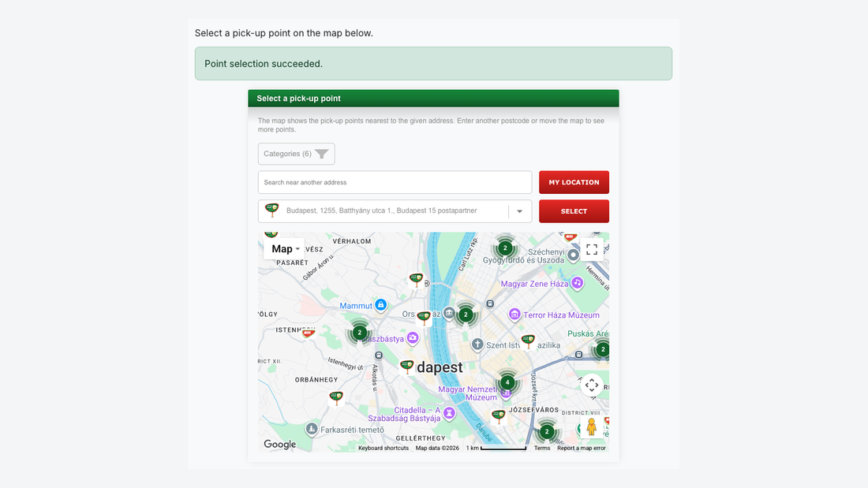
Task: Click the 2-point cluster below Józsefváros
Action: (x=547, y=431)
